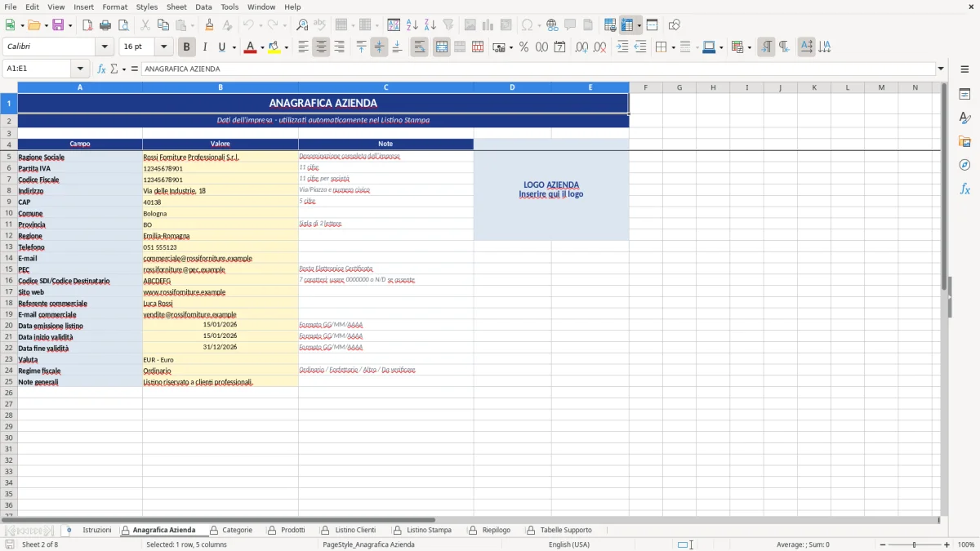This screenshot has width=980, height=551.
Task: Click the Sort Descending icon
Action: (430, 25)
